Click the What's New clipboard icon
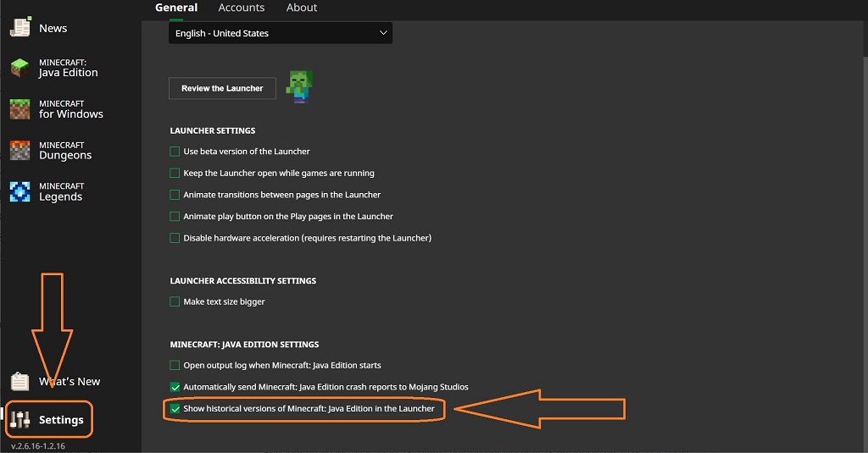Viewport: 868px width, 453px height. coord(19,381)
